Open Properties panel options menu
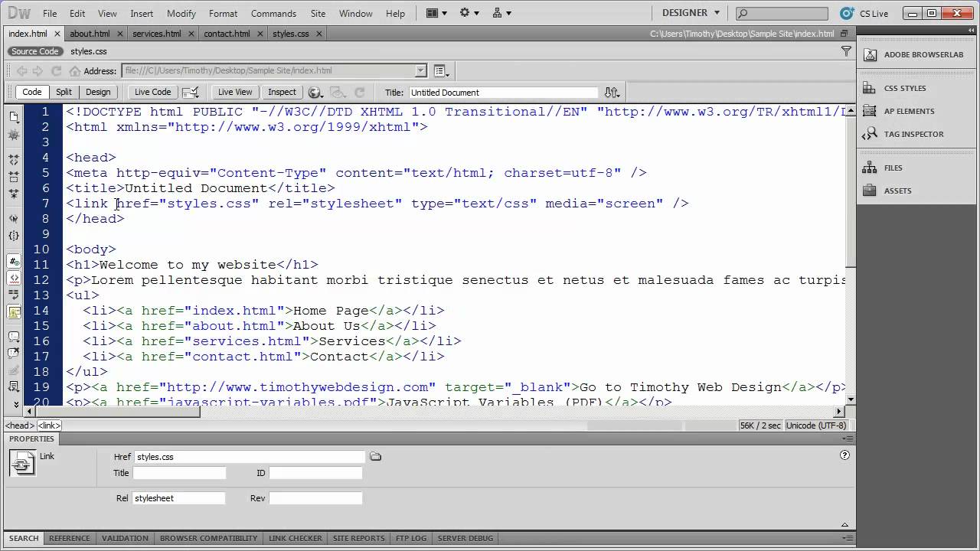This screenshot has height=551, width=980. (847, 439)
